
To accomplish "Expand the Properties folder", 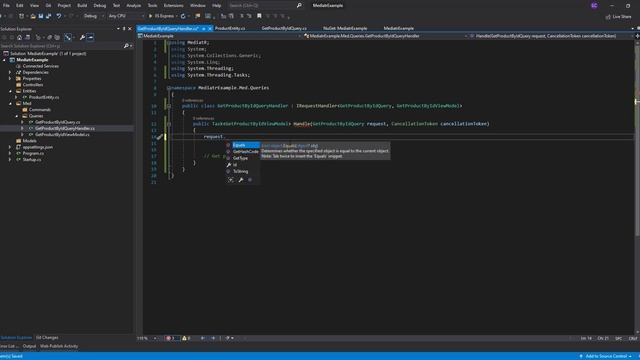I will [x=10, y=79].
